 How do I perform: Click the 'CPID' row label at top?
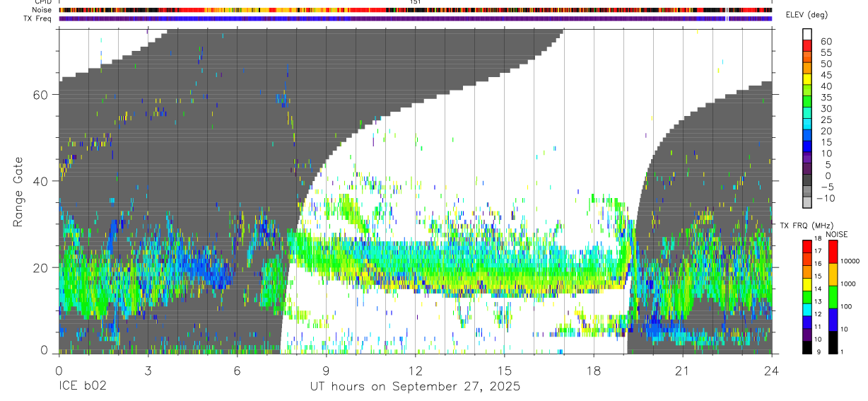[x=42, y=2]
